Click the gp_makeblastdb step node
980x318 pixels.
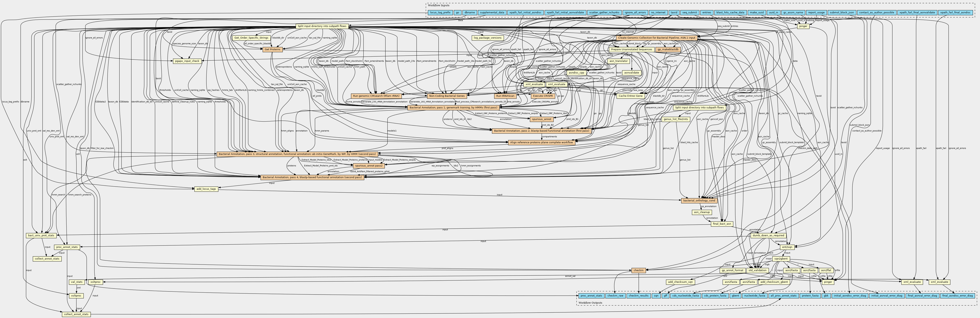tap(668, 49)
